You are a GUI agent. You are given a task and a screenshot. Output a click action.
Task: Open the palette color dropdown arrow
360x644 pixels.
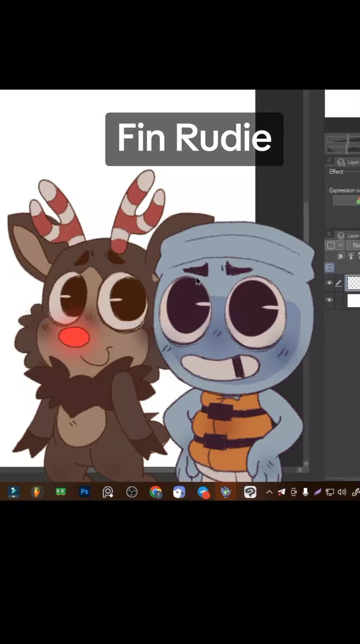[x=341, y=245]
